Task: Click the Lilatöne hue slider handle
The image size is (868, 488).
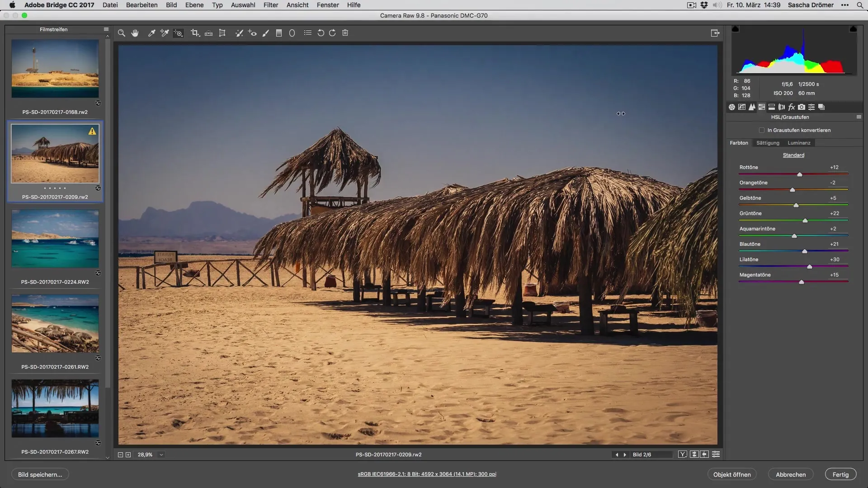Action: [810, 267]
